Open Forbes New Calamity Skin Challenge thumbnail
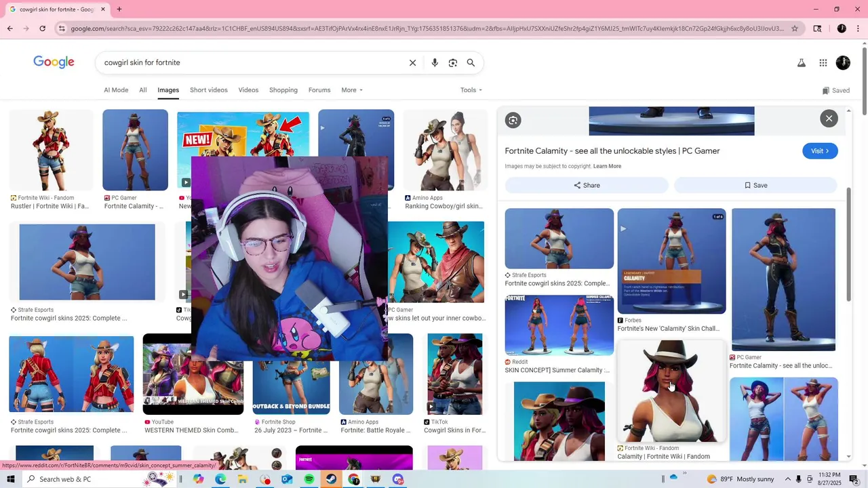Screen dimensions: 868x488 pyautogui.click(x=671, y=261)
